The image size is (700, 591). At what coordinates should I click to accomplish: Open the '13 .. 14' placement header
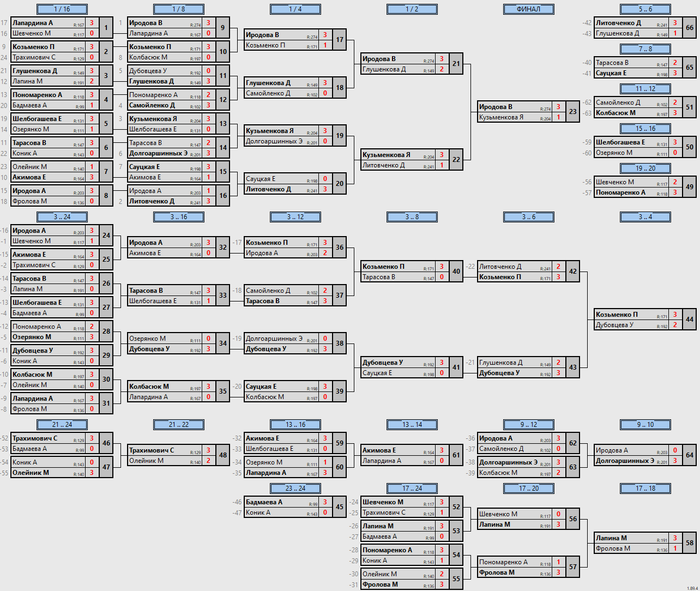tap(412, 425)
